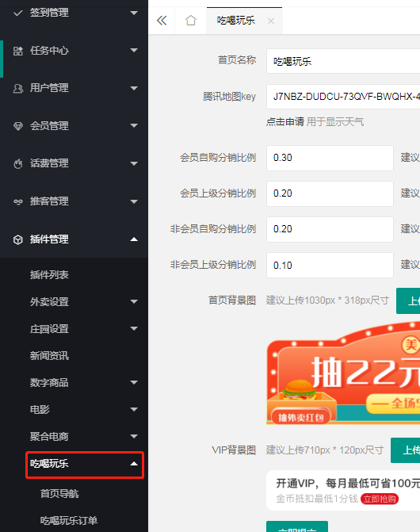The image size is (420, 532).
Task: Click the 用户管理 person icon
Action: tap(18, 89)
